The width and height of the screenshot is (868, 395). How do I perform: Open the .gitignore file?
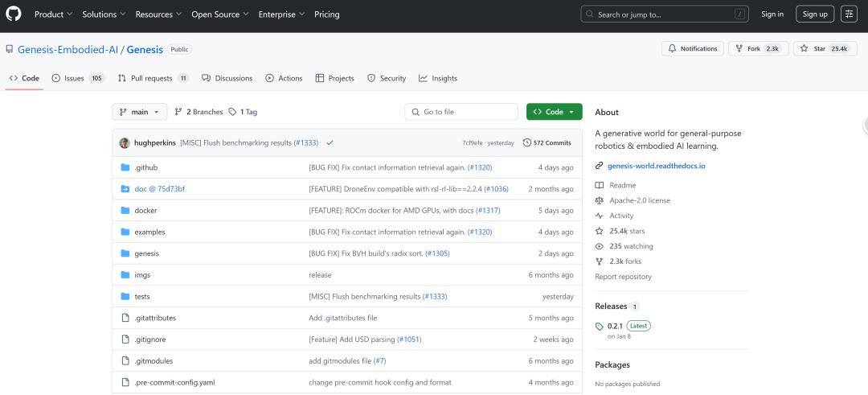[x=150, y=339]
